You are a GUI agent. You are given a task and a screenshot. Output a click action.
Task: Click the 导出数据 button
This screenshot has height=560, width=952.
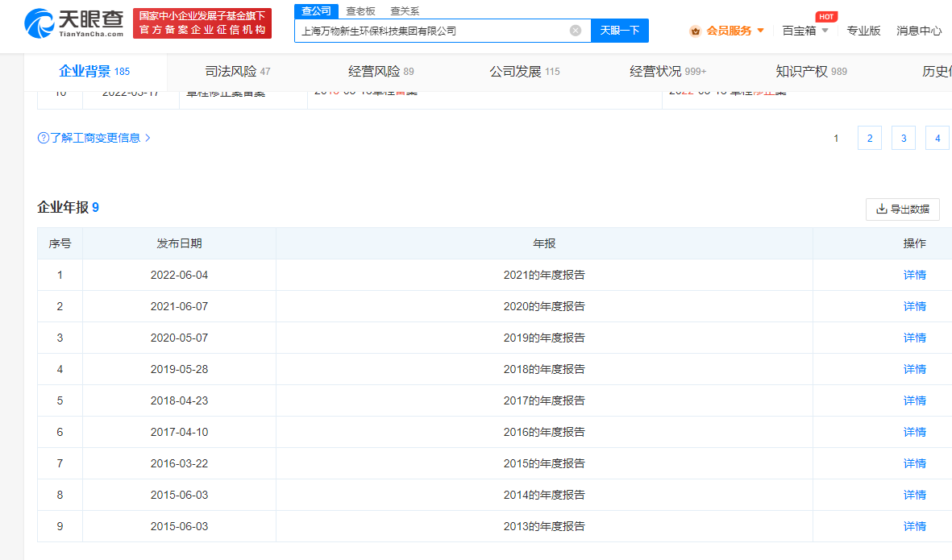902,209
